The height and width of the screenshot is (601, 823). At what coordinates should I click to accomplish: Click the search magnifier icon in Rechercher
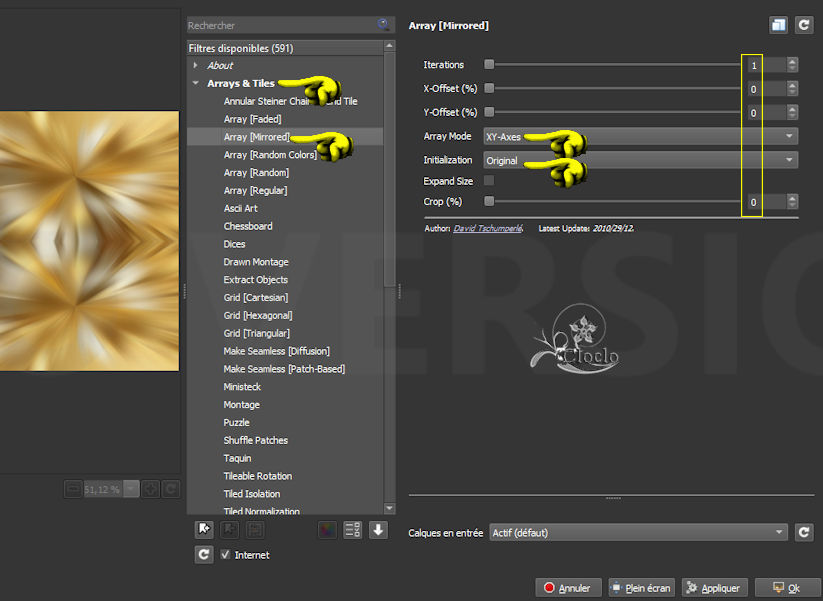coord(383,25)
